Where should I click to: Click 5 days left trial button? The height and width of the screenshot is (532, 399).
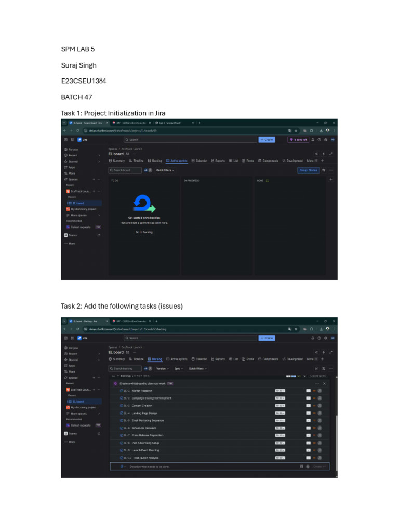[x=298, y=140]
